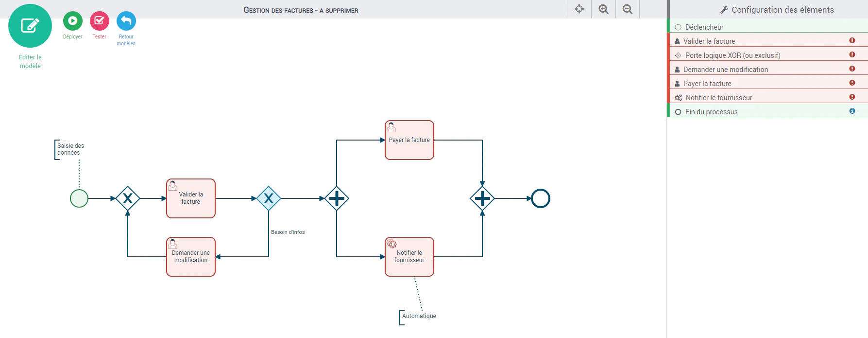Select the Fin du processus row in panel

[x=768, y=111]
